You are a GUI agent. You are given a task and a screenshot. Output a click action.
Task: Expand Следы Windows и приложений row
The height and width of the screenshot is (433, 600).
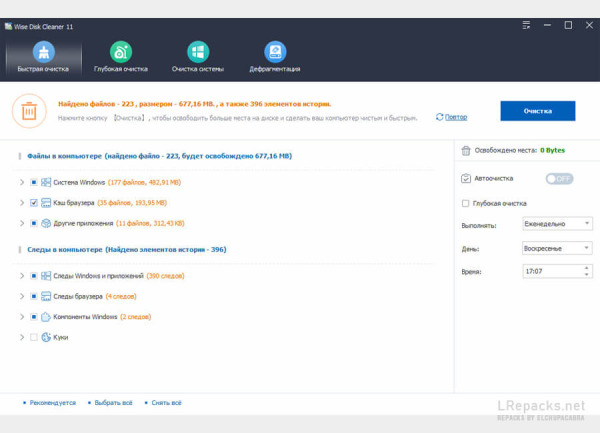[x=22, y=276]
